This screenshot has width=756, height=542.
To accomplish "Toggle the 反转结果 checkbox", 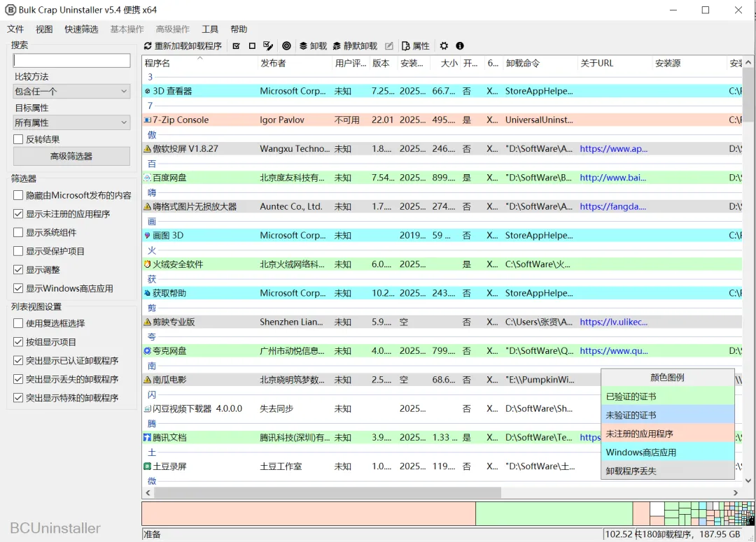I will click(x=18, y=139).
